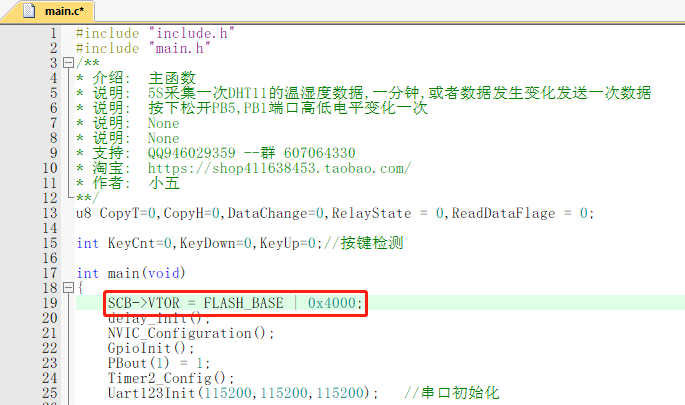
Task: Click the 作者: 小五 comment line
Action: click(x=128, y=183)
